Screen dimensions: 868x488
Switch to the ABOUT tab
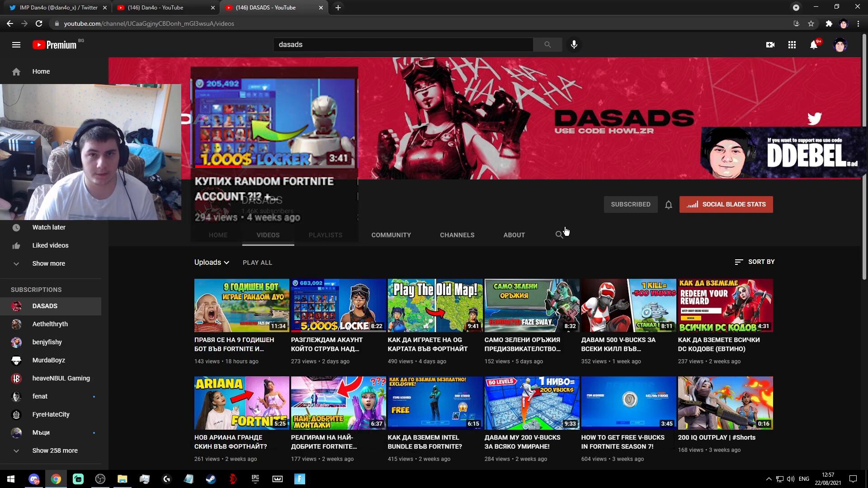pyautogui.click(x=514, y=235)
